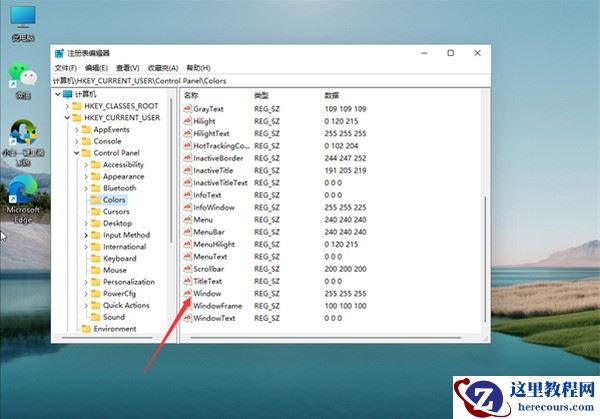The width and height of the screenshot is (600, 419).
Task: Click the values pane horizontal scrollbar
Action: [x=325, y=338]
